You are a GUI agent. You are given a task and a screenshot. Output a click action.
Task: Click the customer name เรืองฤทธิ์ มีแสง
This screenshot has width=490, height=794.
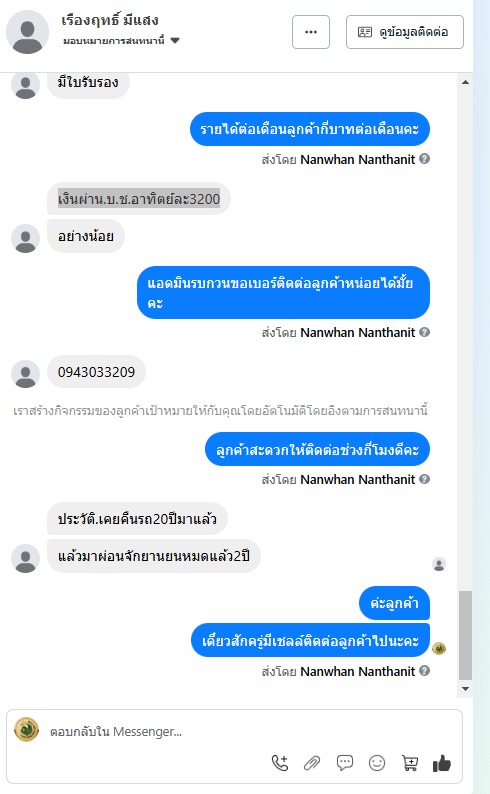click(110, 21)
